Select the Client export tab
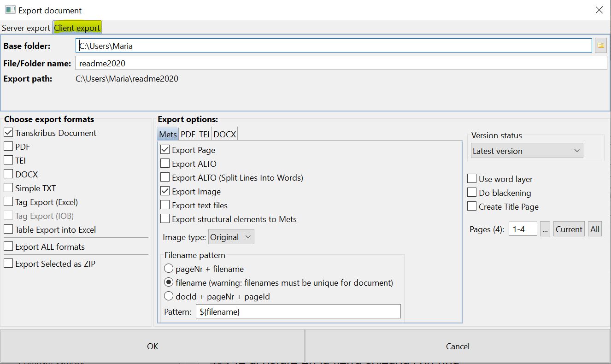The height and width of the screenshot is (364, 611). [77, 28]
